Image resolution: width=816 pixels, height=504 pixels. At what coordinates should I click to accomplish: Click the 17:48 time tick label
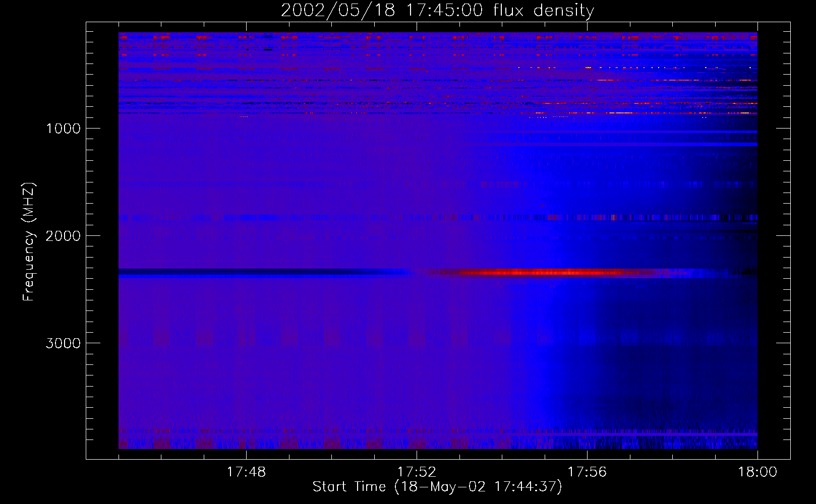point(246,472)
